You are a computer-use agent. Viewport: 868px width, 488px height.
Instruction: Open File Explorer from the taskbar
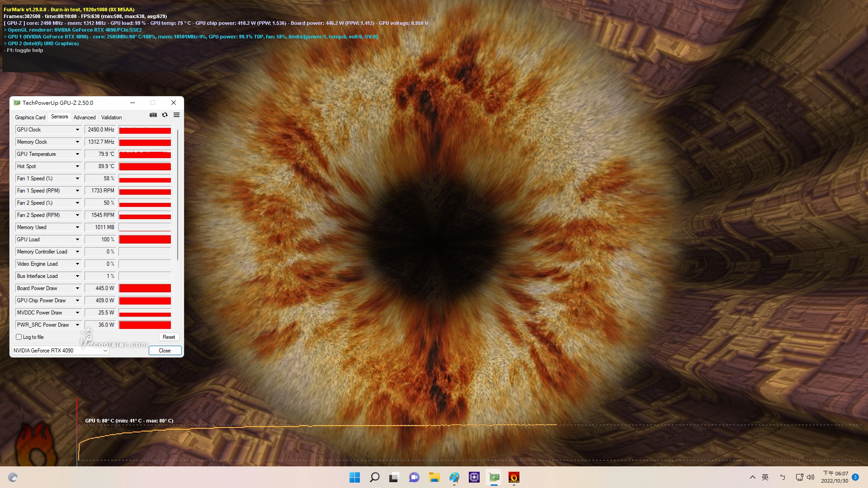434,477
